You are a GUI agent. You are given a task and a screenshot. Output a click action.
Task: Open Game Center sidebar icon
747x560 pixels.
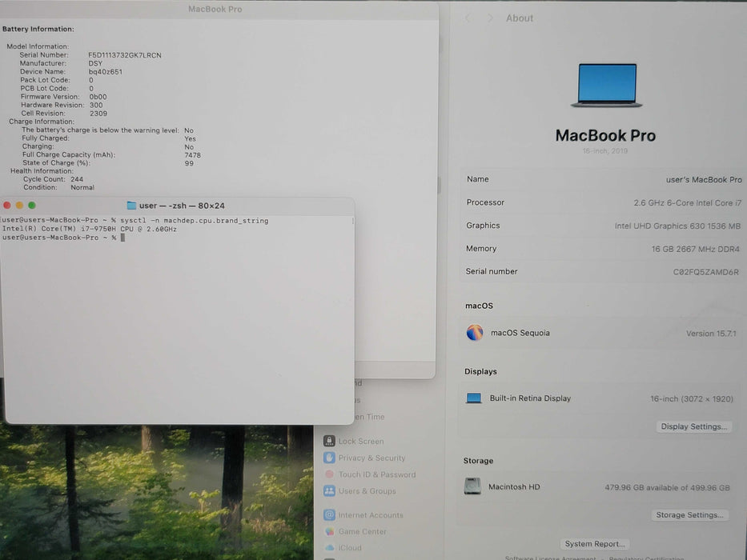coord(329,531)
